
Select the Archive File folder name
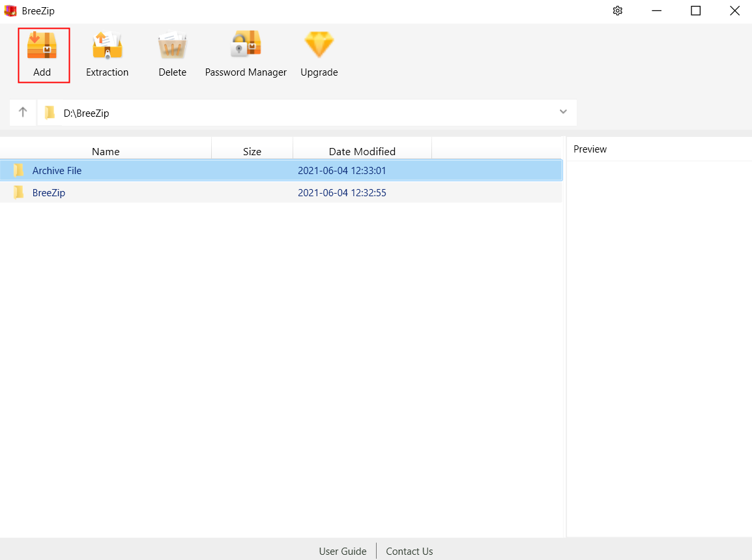[x=57, y=170]
